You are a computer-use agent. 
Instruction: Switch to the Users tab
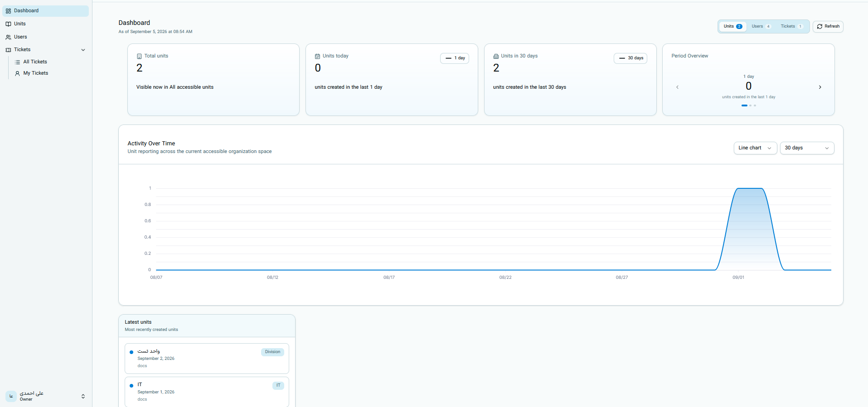coord(761,26)
